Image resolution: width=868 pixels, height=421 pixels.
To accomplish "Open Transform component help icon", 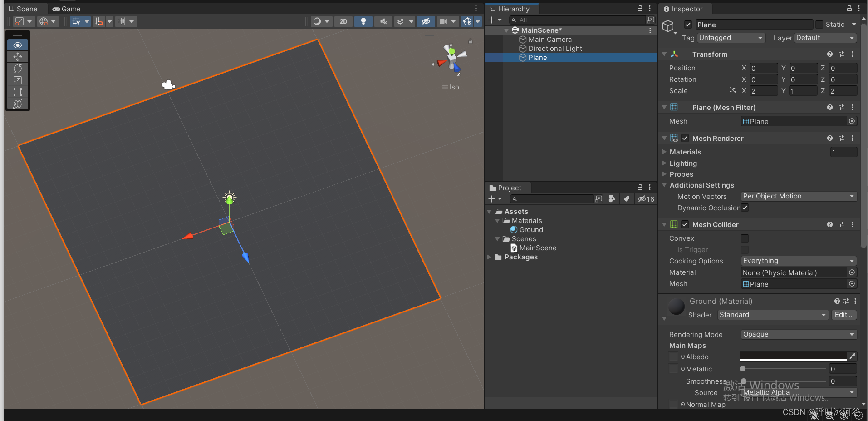I will click(x=830, y=54).
